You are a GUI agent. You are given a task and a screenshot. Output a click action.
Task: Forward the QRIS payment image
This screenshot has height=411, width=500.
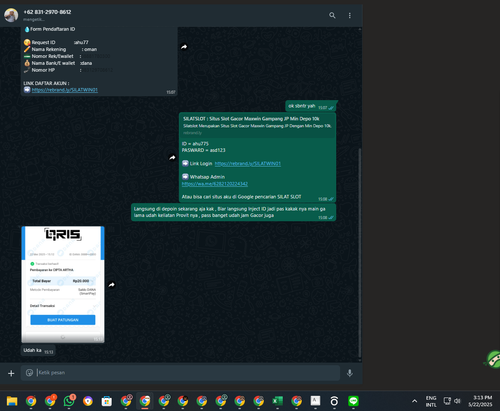[x=112, y=285]
